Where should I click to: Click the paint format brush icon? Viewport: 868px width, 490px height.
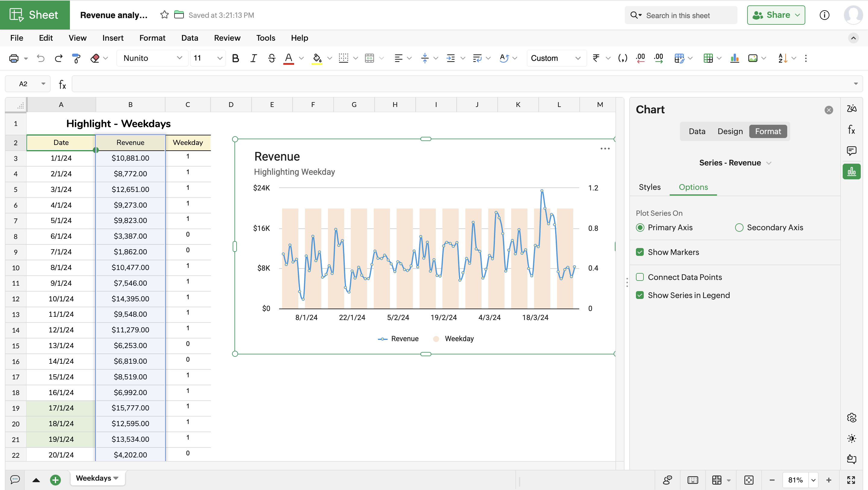tap(77, 58)
